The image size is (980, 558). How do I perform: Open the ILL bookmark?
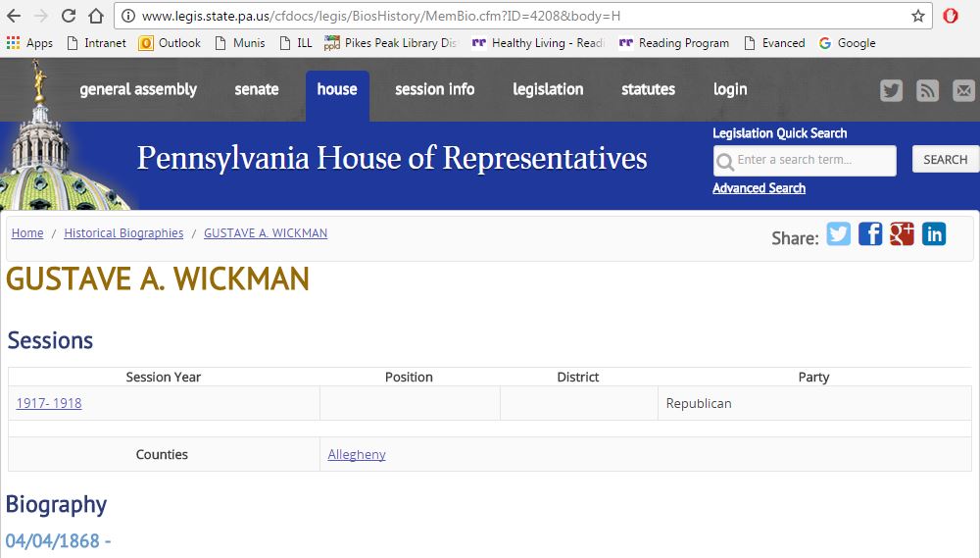296,42
